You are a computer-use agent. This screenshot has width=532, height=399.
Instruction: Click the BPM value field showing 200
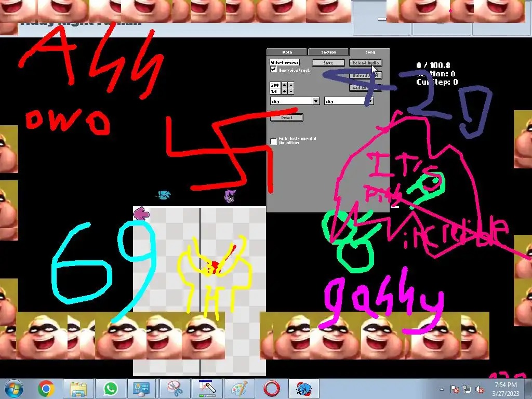(x=275, y=85)
